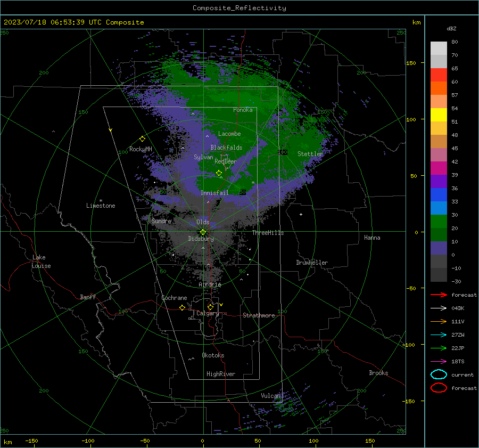Click the Lacombe city label
This screenshot has height=448, width=479.
[x=229, y=134]
